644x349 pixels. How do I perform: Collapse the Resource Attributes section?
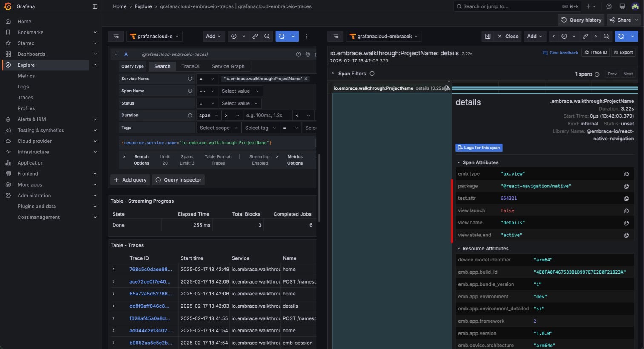point(458,249)
